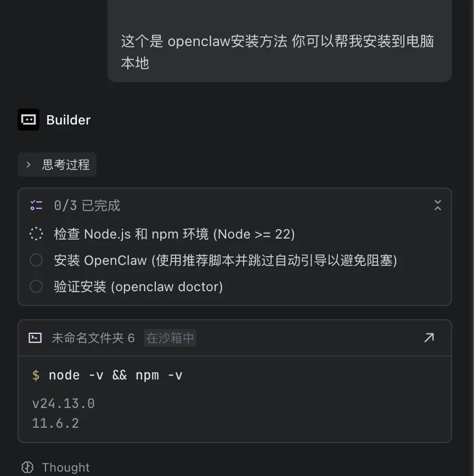Image resolution: width=474 pixels, height=476 pixels.
Task: Open the terminal in an external view with the arrow icon
Action: (x=429, y=338)
